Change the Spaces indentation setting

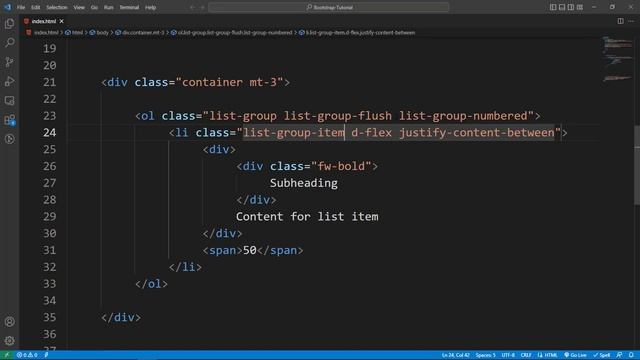point(485,355)
